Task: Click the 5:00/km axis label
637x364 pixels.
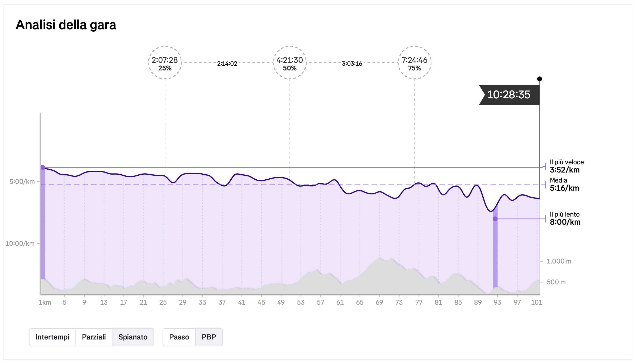Action: click(x=22, y=181)
